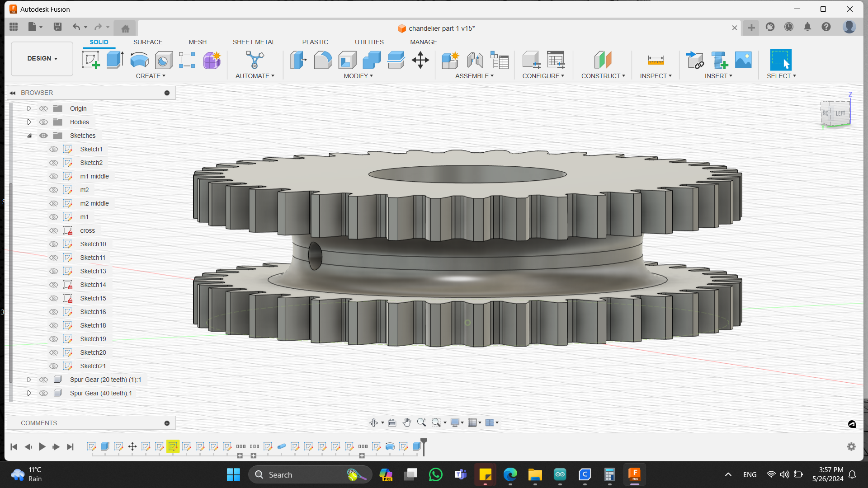Jump timeline to the end
The height and width of the screenshot is (488, 868).
point(70,446)
